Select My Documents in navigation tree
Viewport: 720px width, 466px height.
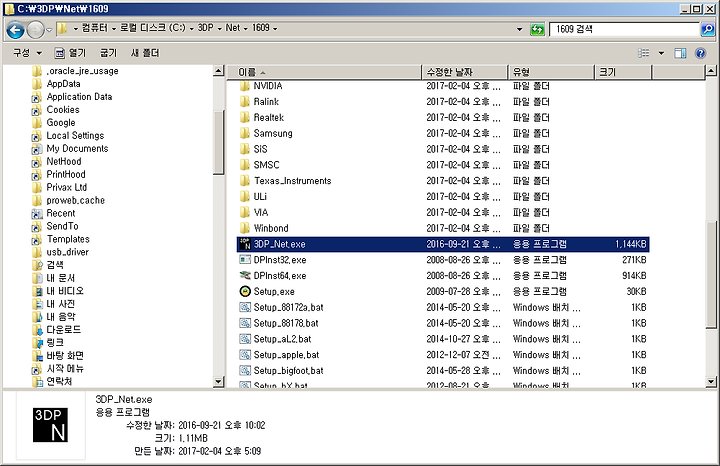(77, 148)
